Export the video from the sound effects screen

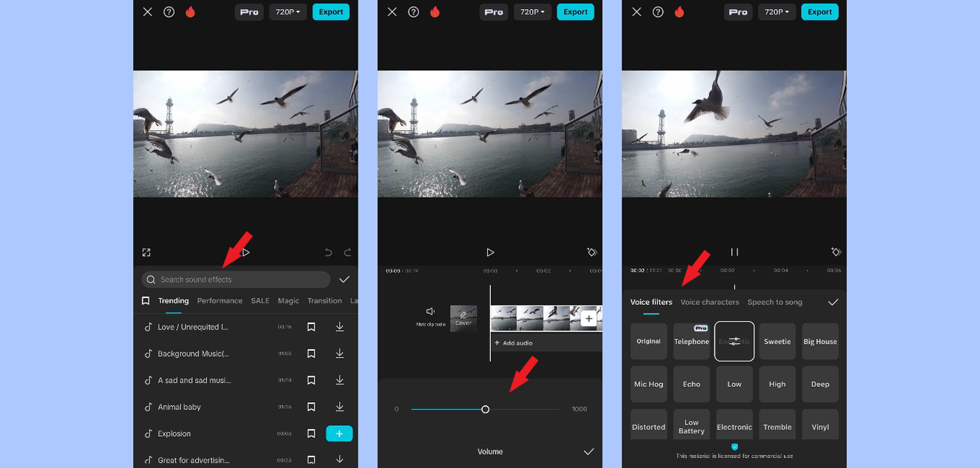pos(331,11)
